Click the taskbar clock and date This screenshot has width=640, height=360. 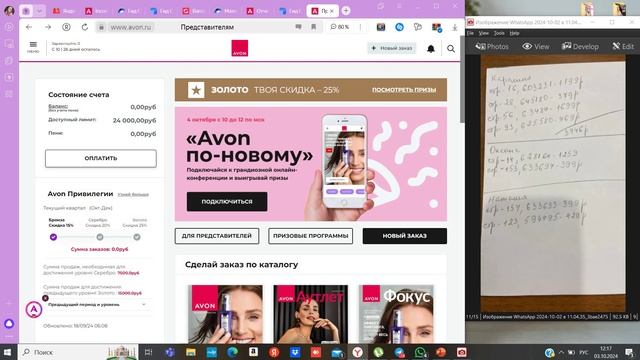pos(606,352)
